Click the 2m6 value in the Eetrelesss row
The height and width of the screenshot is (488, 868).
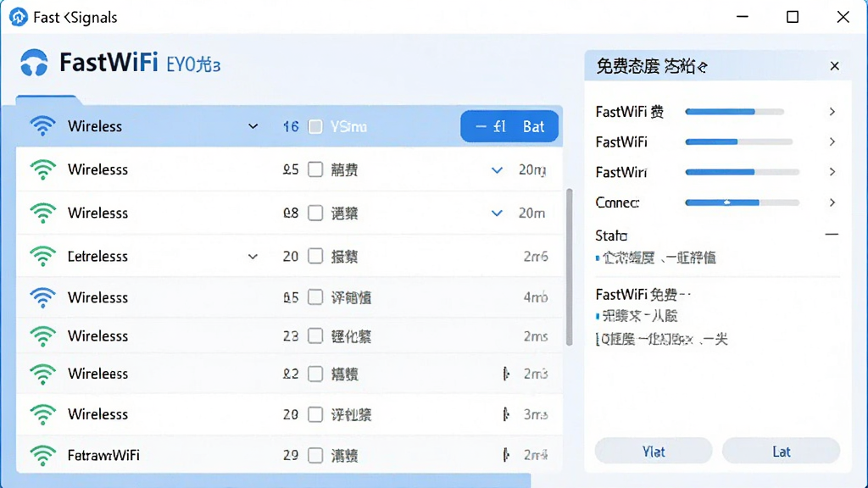pyautogui.click(x=536, y=256)
